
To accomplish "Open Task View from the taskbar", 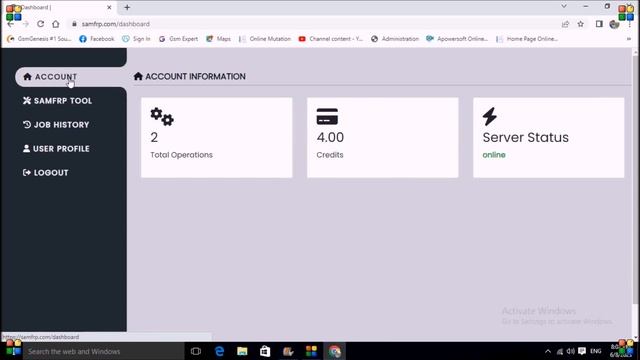I will coord(196,351).
